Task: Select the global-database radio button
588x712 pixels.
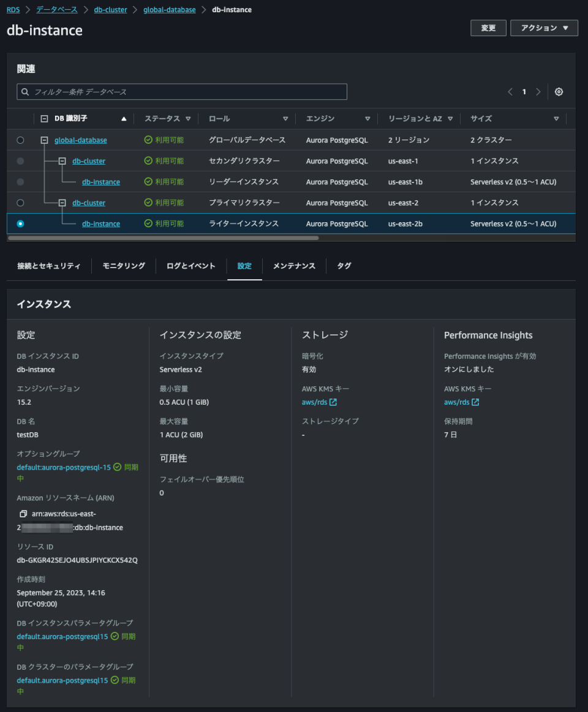Action: tap(20, 140)
